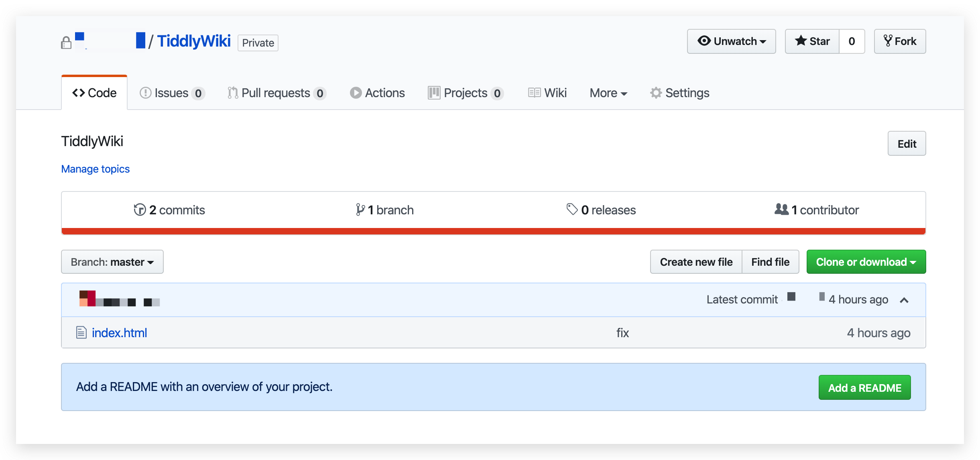Open the Pull requests tab
980x460 pixels.
pos(277,93)
